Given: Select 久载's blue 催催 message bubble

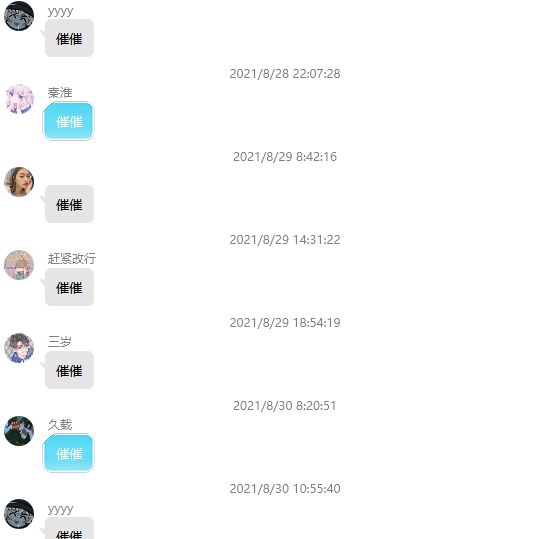Looking at the screenshot, I should [x=68, y=453].
